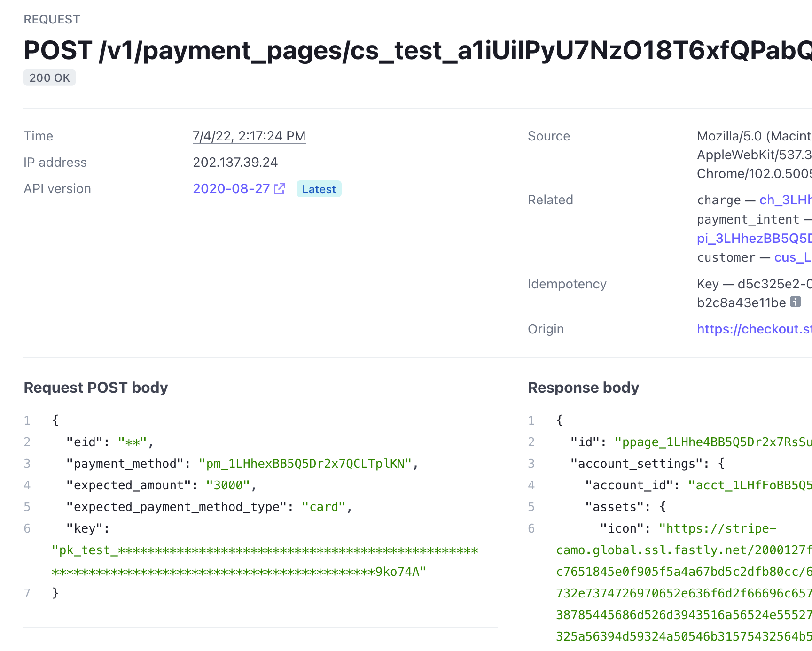Click the masked pk_test key value
Viewport: 812px width, 651px height.
[x=265, y=550]
